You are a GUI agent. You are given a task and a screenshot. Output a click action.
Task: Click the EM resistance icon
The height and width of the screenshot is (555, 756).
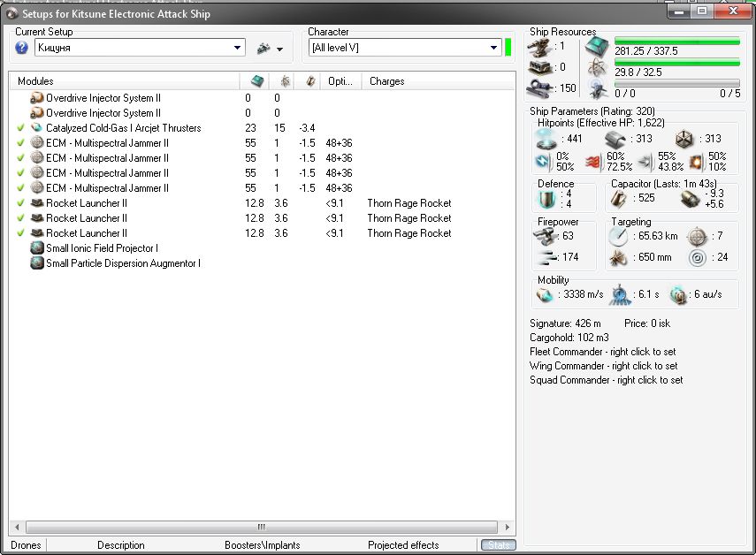tap(543, 162)
